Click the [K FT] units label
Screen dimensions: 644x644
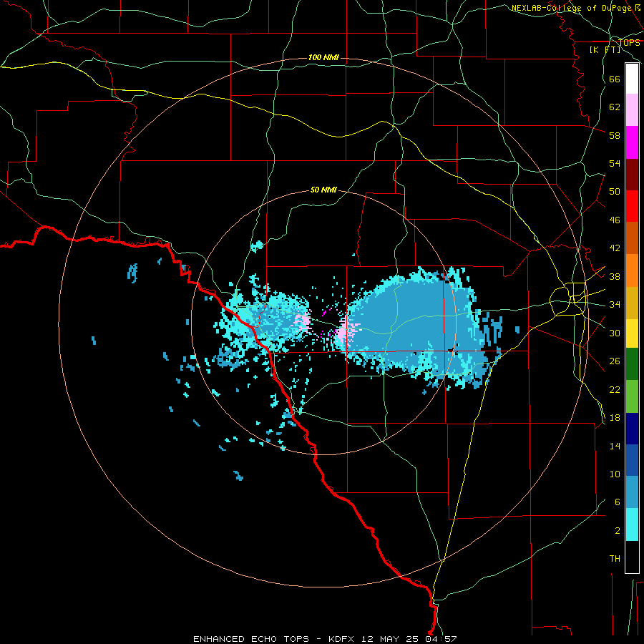pos(605,49)
